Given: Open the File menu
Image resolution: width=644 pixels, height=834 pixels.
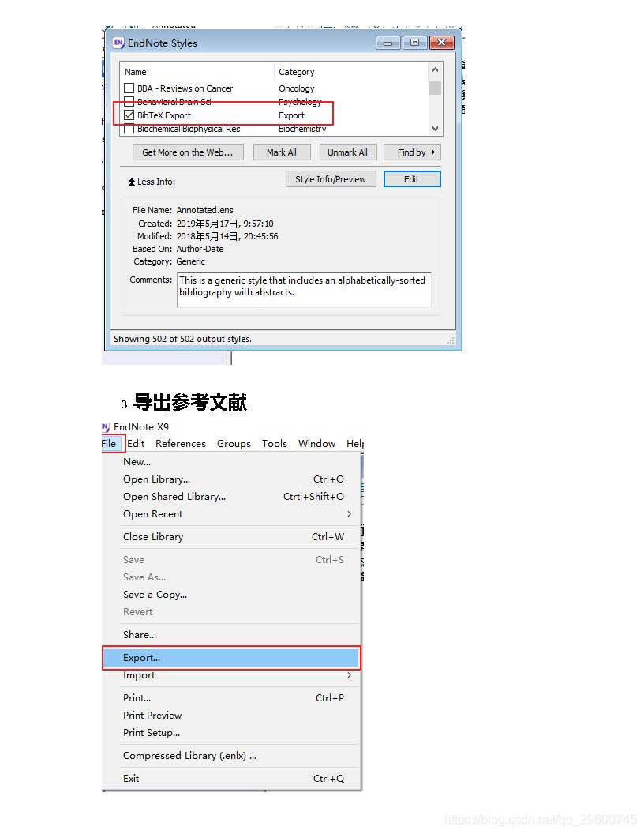Looking at the screenshot, I should 109,444.
